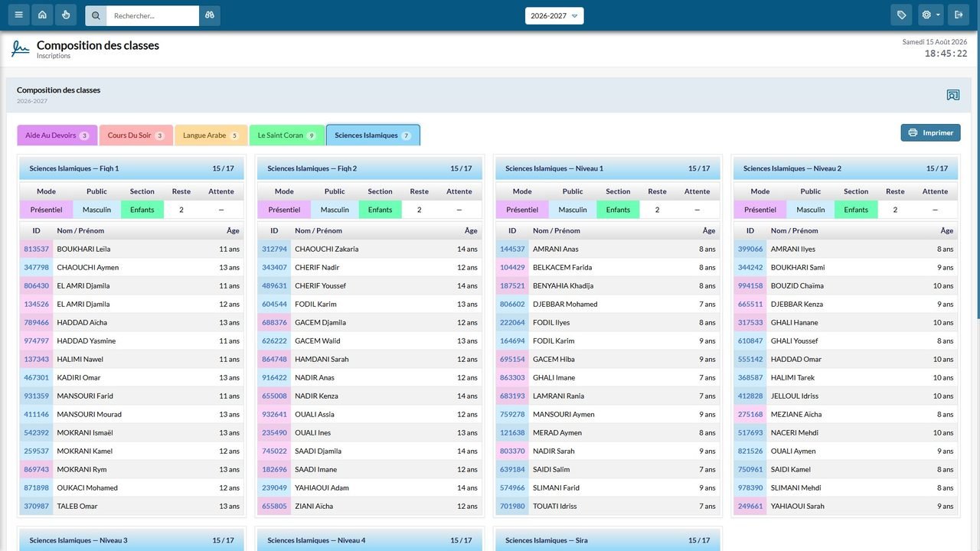Click the Âge column header in Niveau 2
This screenshot has width=980, height=551.
[947, 230]
